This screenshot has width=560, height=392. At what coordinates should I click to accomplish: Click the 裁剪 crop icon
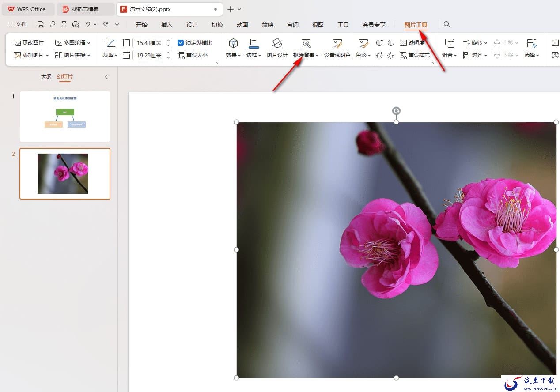coord(110,43)
